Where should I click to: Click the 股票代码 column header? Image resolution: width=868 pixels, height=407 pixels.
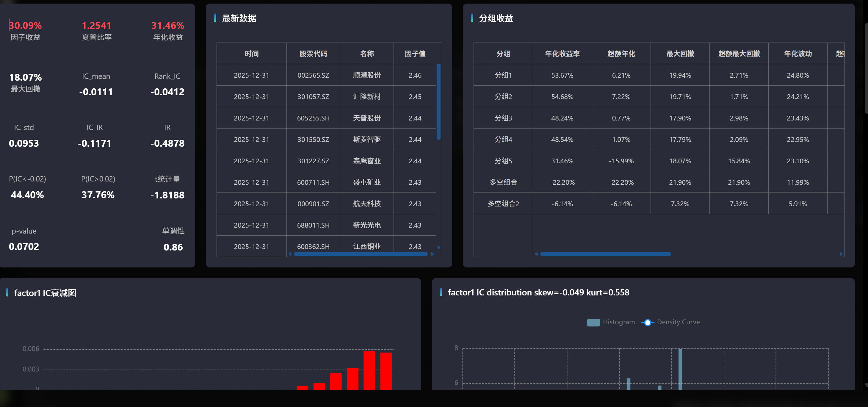point(313,54)
